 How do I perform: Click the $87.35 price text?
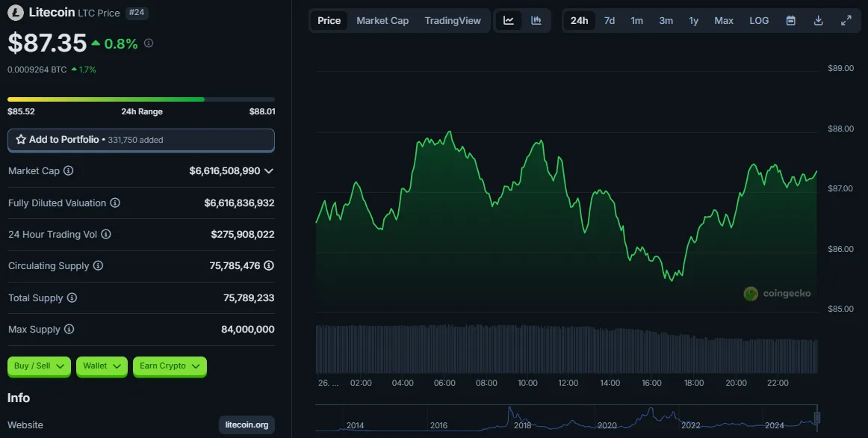coord(47,43)
